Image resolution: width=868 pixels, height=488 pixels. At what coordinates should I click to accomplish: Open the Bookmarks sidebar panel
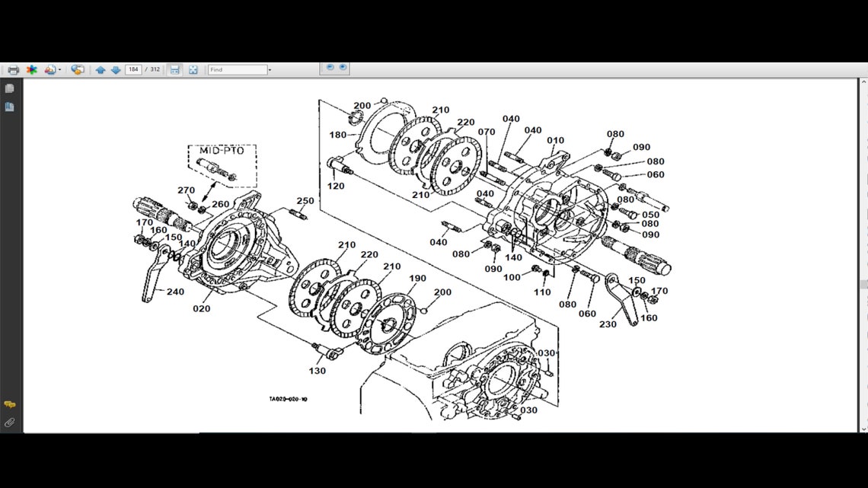pyautogui.click(x=9, y=107)
